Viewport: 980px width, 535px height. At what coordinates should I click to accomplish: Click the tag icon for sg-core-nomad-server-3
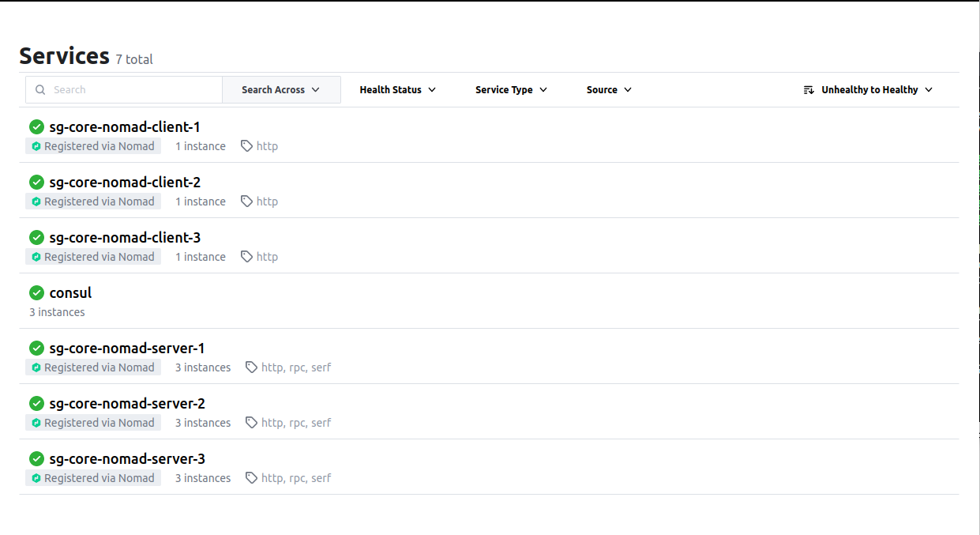[x=252, y=478]
